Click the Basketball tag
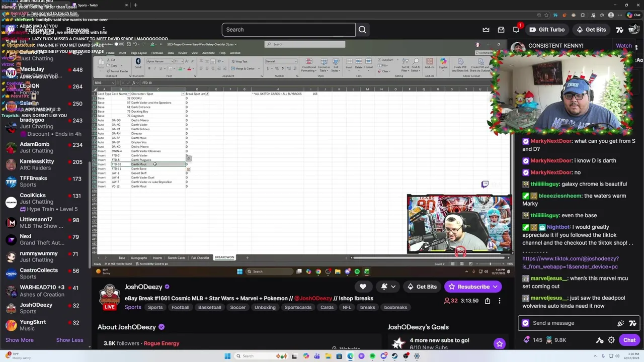Image resolution: width=644 pixels, height=362 pixels. 210,307
